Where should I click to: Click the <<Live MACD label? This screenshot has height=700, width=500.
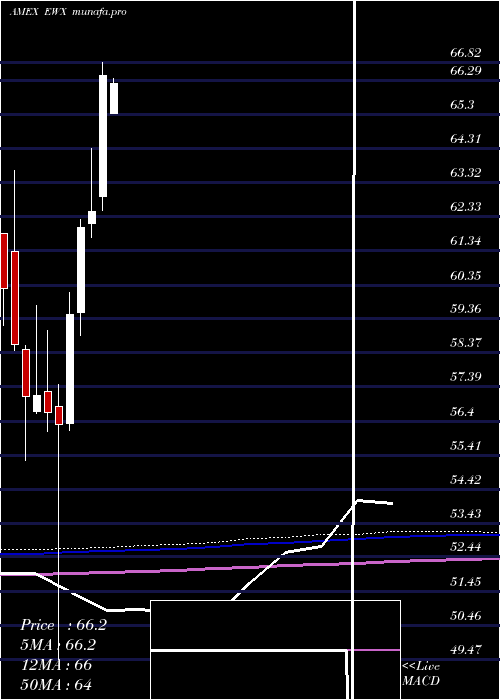click(x=421, y=674)
